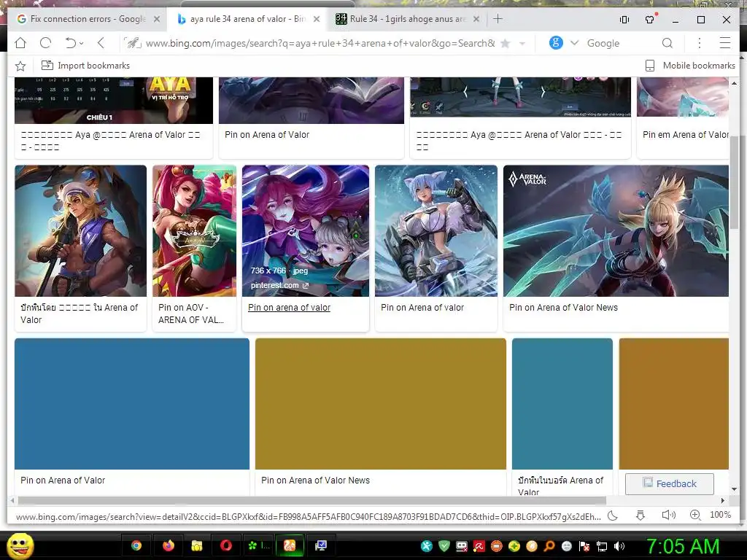The image size is (747, 560).
Task: Open the smiley Start button
Action: pyautogui.click(x=20, y=546)
